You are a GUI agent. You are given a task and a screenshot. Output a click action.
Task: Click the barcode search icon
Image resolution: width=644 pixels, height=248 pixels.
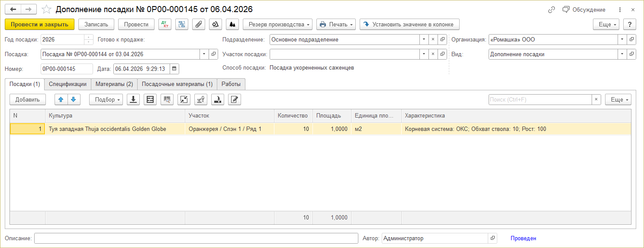[167, 100]
